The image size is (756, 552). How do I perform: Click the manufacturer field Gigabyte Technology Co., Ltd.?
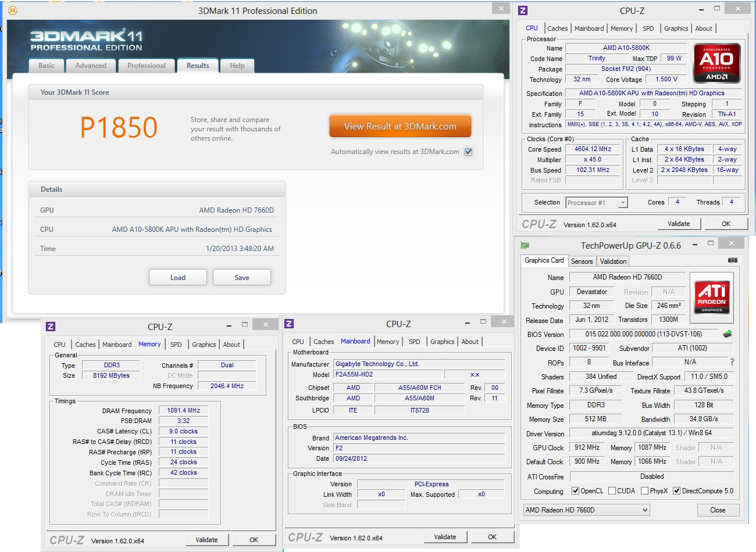tap(419, 364)
